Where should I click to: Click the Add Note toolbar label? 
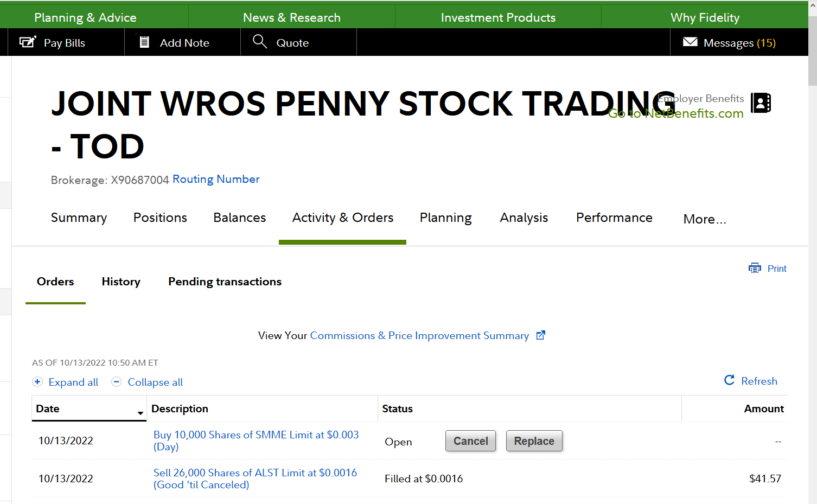point(184,43)
